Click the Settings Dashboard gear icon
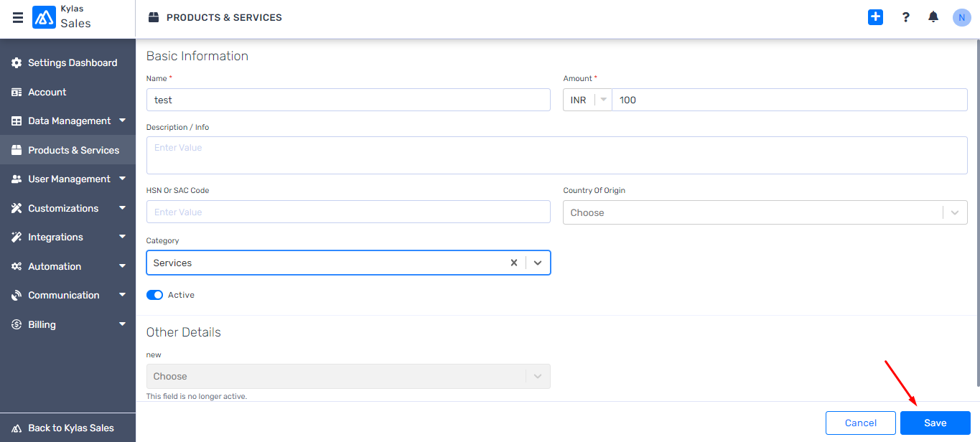980x442 pixels. [17, 63]
